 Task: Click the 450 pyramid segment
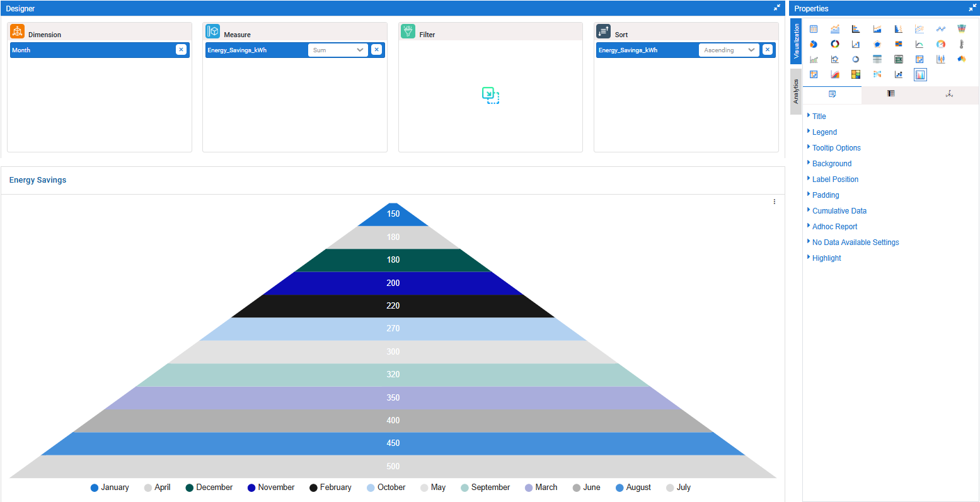click(393, 443)
